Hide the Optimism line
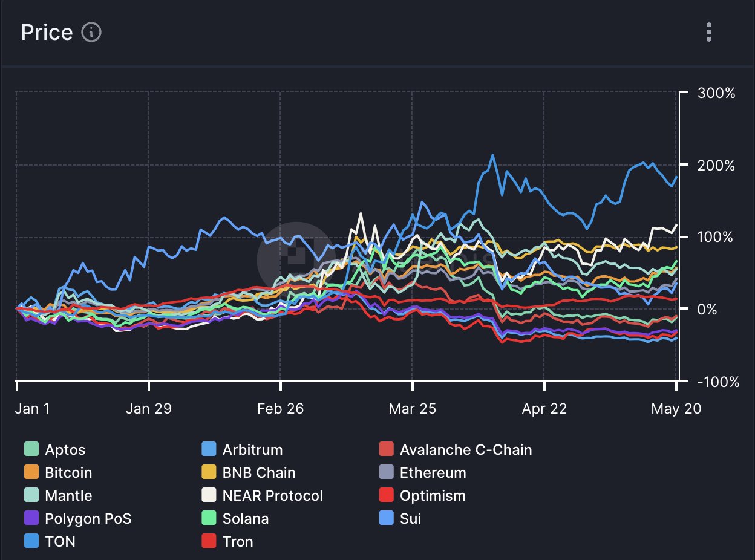755x560 pixels. point(422,495)
